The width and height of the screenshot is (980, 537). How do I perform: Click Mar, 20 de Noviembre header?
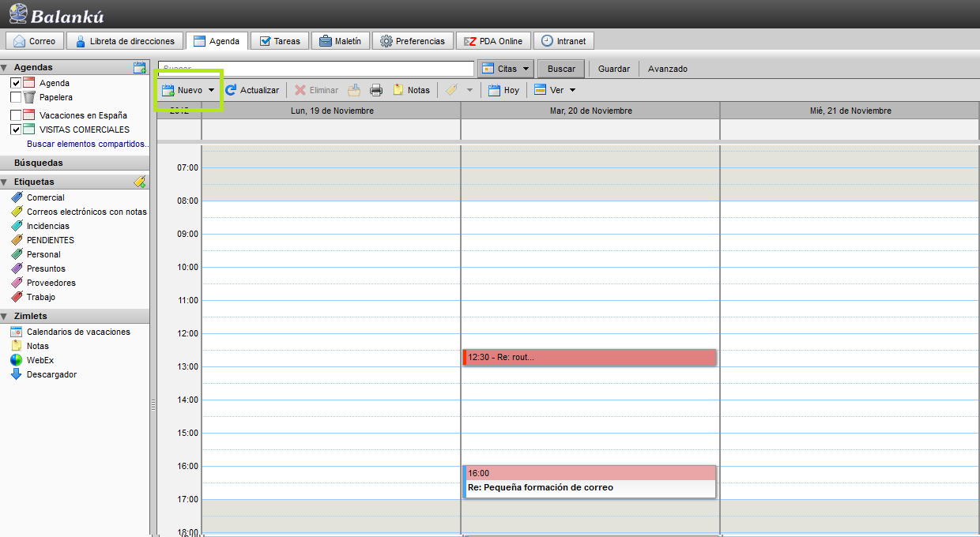point(590,111)
